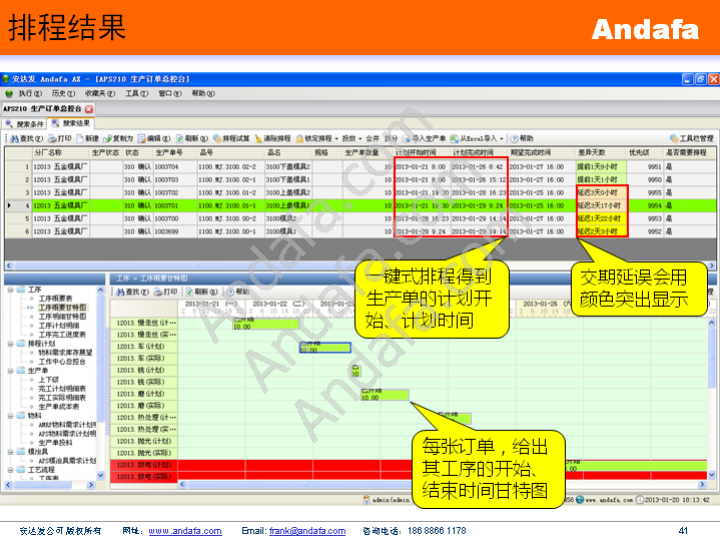Select 工作中心总控台 in tree
The image size is (720, 540).
tap(62, 362)
